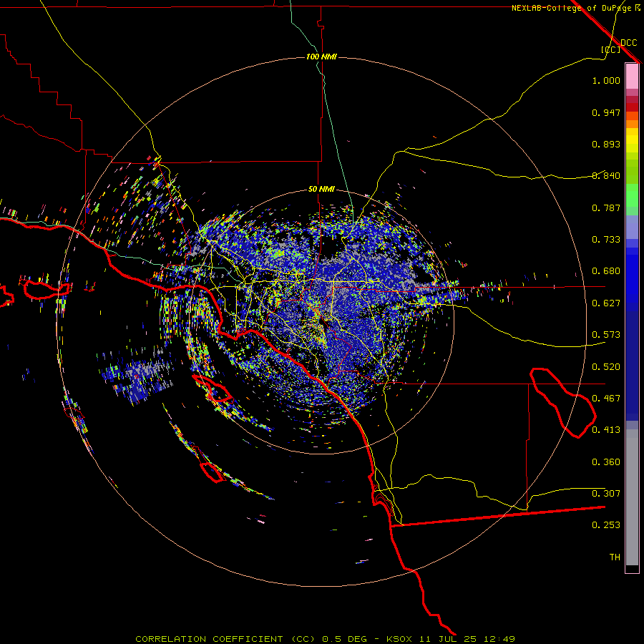Click the 50 NMI range ring label
Viewport: 644px width, 644px height.
tap(321, 189)
